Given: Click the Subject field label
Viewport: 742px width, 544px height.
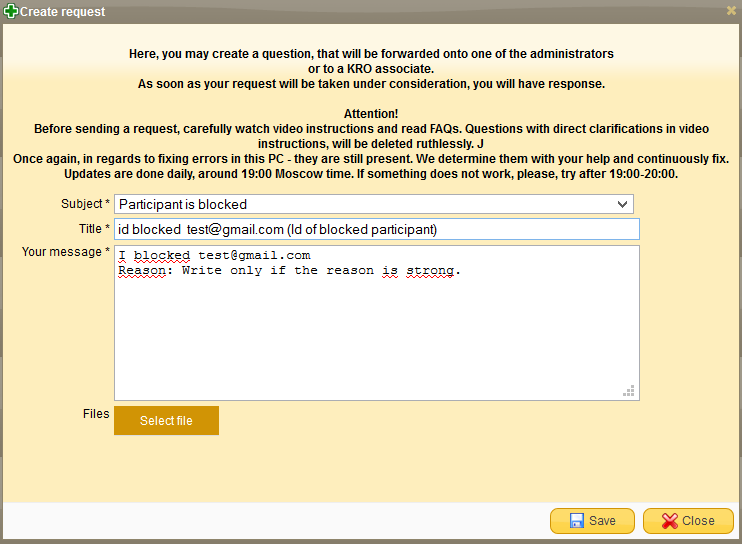Looking at the screenshot, I should 81,204.
